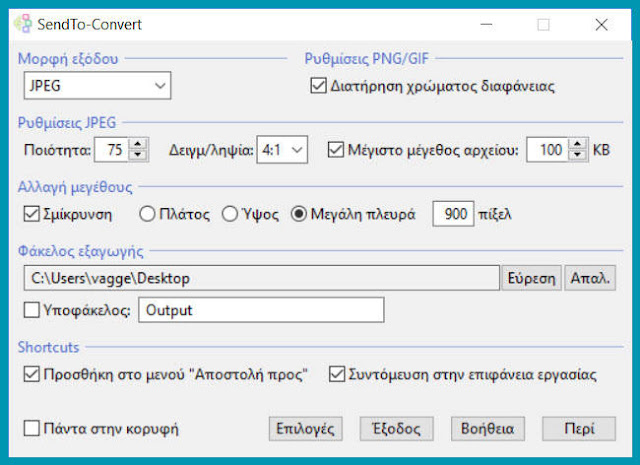
Task: Toggle Προσθήκη στο μενού "Αποστολή προς"
Action: pos(31,374)
